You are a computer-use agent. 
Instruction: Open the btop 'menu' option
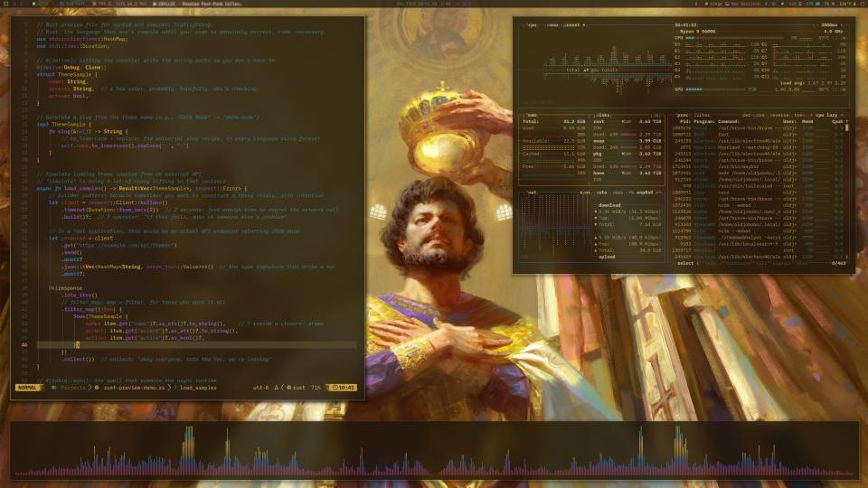[552, 25]
